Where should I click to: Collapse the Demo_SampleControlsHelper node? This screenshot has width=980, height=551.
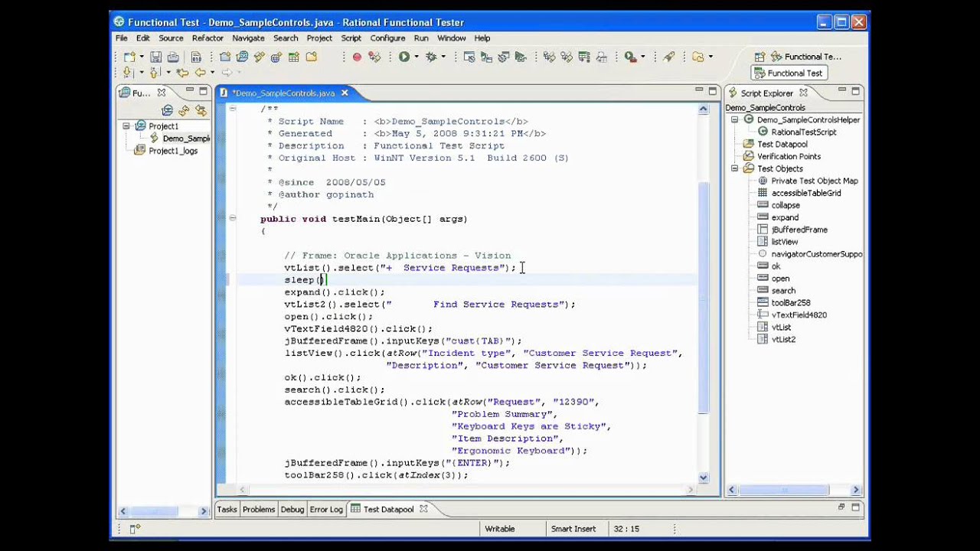click(734, 120)
